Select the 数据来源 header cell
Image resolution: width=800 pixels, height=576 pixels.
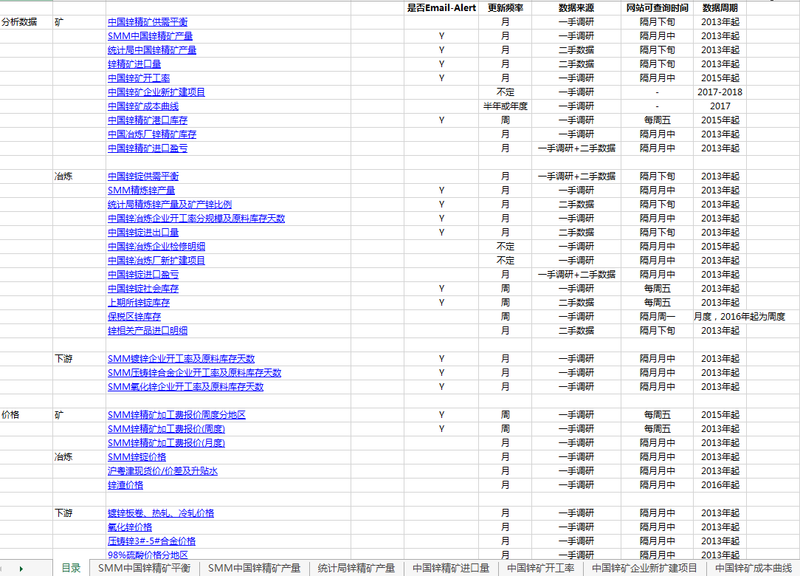576,8
